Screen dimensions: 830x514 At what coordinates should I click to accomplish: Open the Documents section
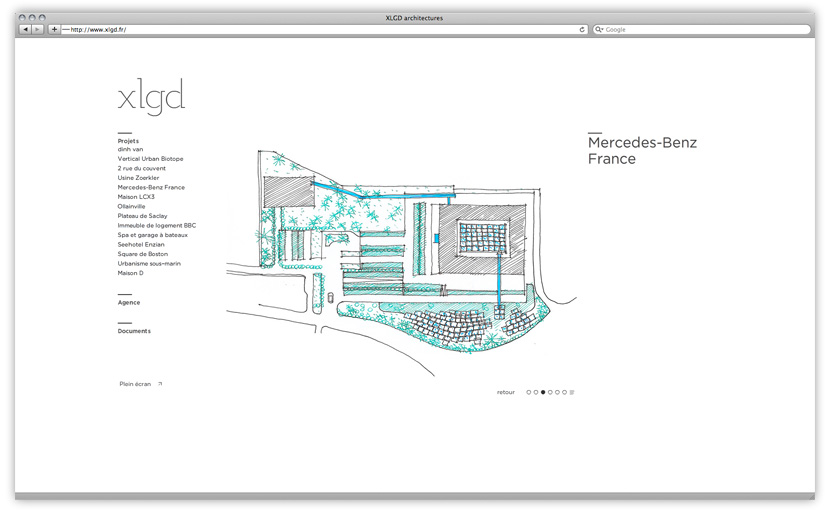coord(134,331)
